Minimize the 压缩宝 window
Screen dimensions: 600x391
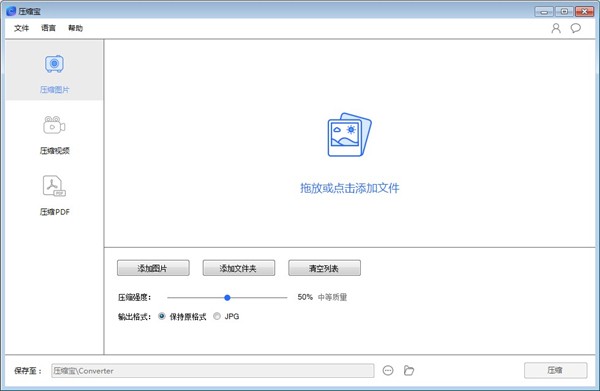click(544, 11)
